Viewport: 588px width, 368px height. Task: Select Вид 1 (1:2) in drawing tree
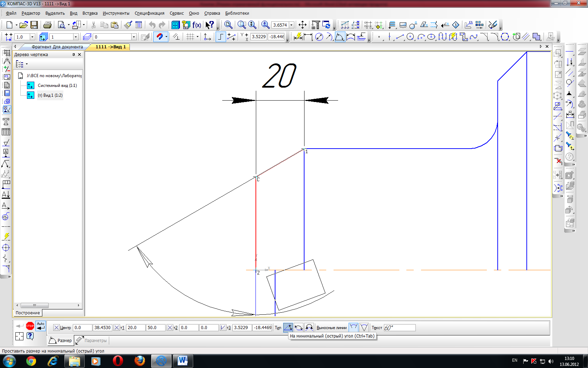(50, 95)
